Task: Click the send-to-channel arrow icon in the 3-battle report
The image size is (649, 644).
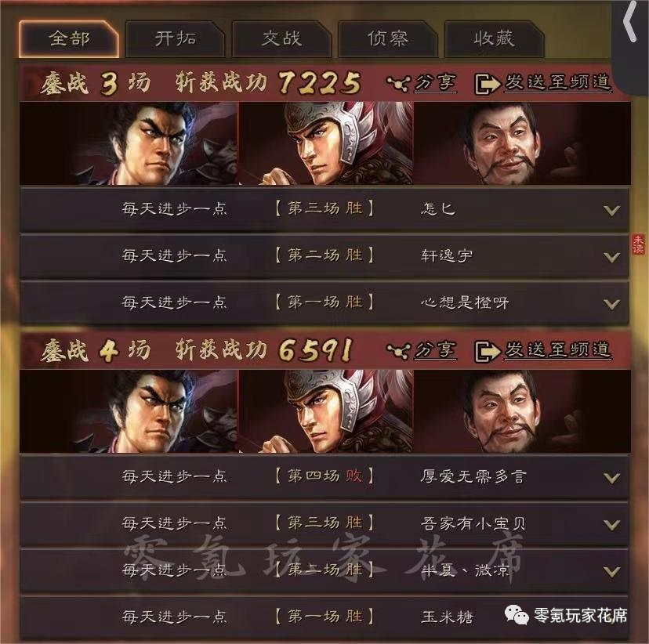Action: point(488,84)
